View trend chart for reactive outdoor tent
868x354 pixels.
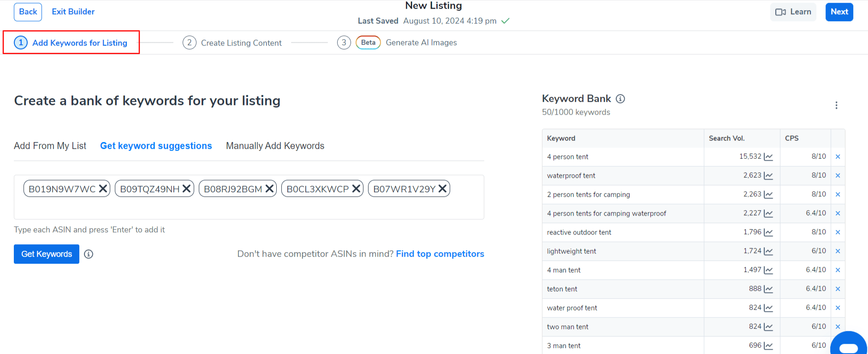[768, 232]
